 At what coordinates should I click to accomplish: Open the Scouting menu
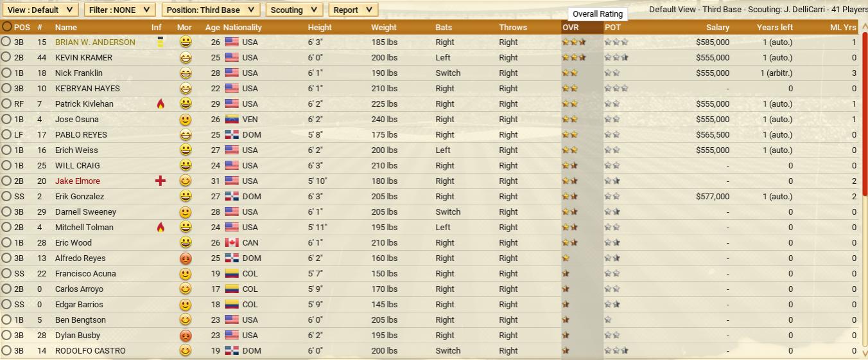tap(294, 10)
